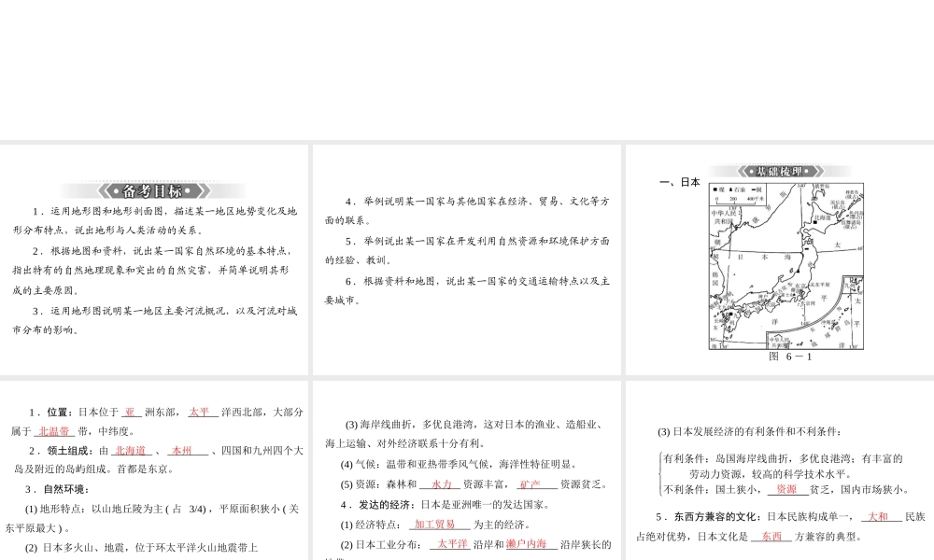Image resolution: width=934 pixels, height=560 pixels.
Task: Open the slide starting with 1．位置
Action: 154,470
